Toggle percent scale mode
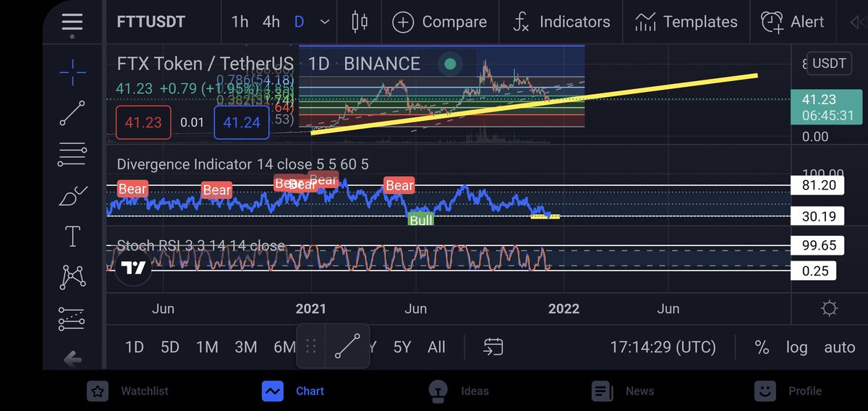Screen dimensions: 868x411 coord(762,347)
